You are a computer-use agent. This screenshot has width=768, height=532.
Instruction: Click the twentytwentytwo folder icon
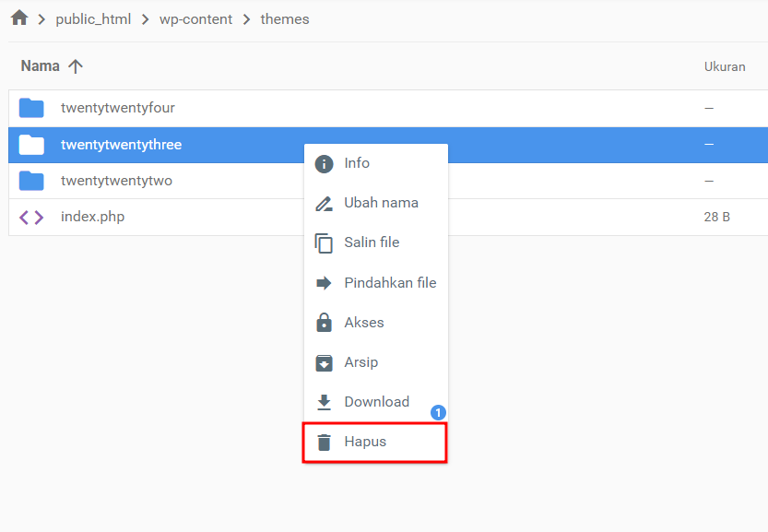[31, 181]
